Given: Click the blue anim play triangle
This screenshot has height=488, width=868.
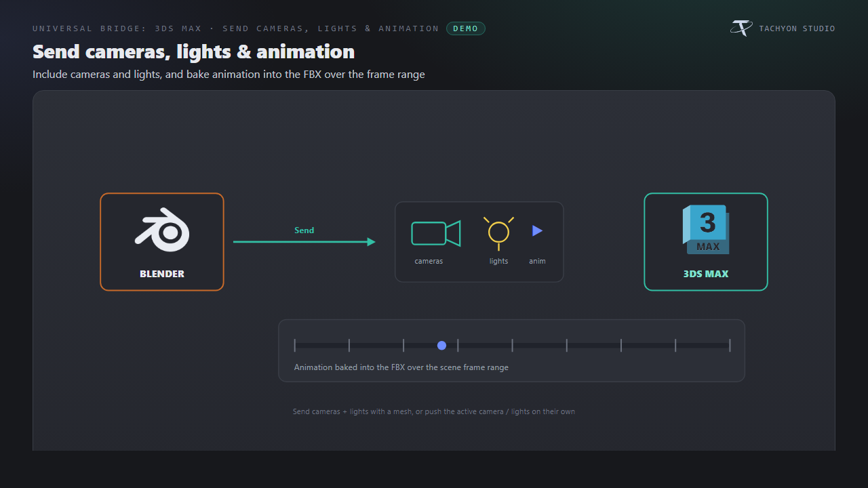Looking at the screenshot, I should point(537,230).
